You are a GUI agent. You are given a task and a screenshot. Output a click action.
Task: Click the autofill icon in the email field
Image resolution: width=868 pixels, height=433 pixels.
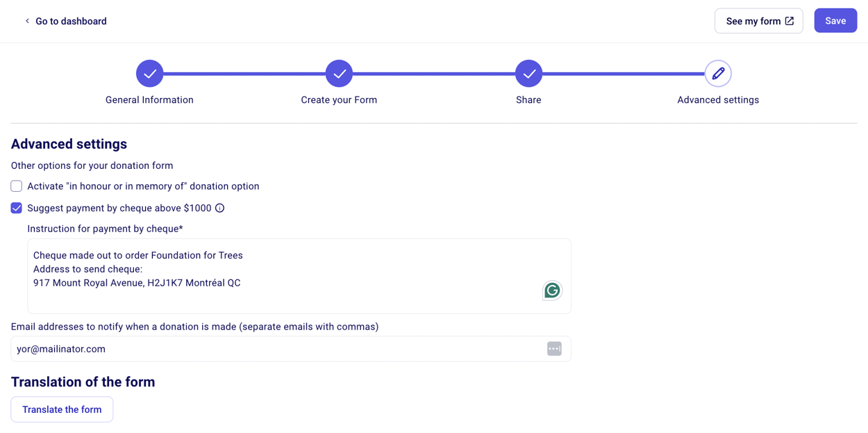[554, 348]
